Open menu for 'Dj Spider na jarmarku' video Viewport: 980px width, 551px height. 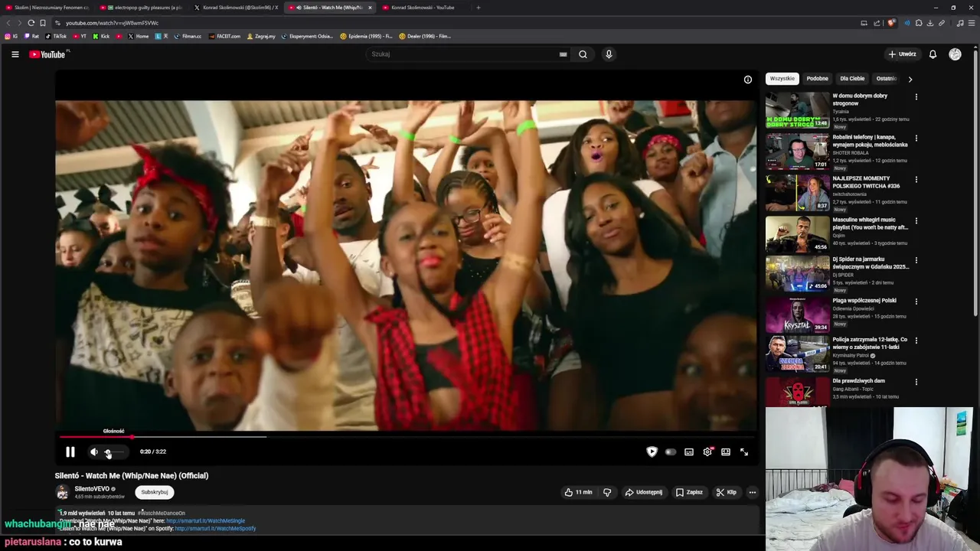tap(916, 260)
